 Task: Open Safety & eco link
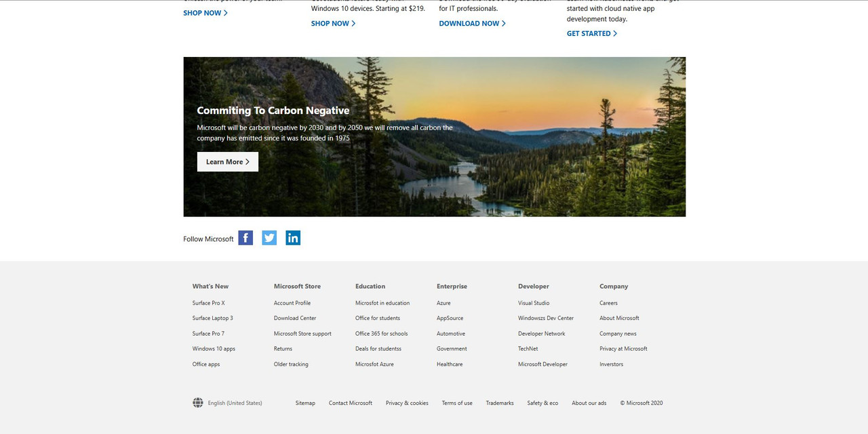click(x=542, y=403)
